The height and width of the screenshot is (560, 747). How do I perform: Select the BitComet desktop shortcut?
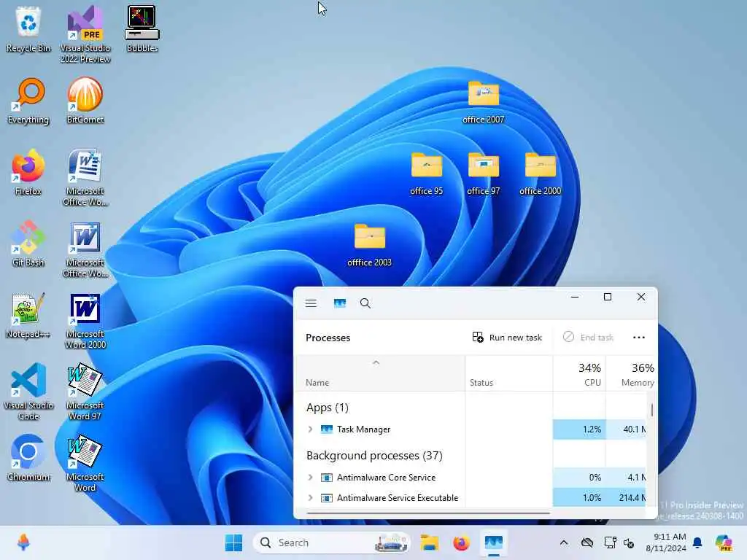click(85, 101)
